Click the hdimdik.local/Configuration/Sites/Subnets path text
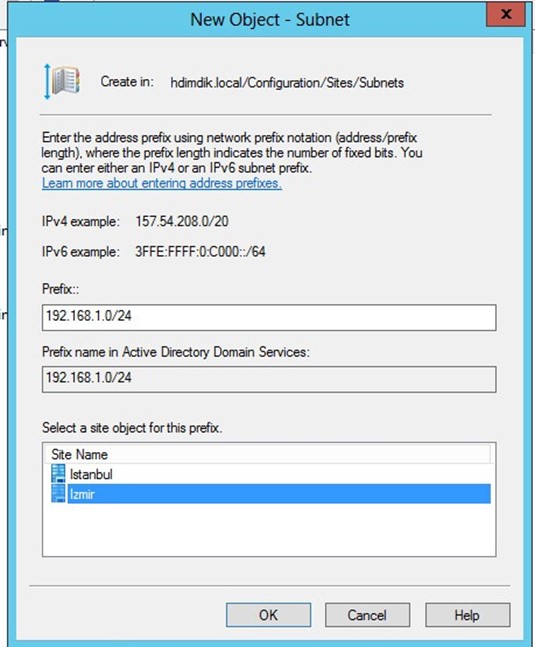This screenshot has height=647, width=535. 287,83
